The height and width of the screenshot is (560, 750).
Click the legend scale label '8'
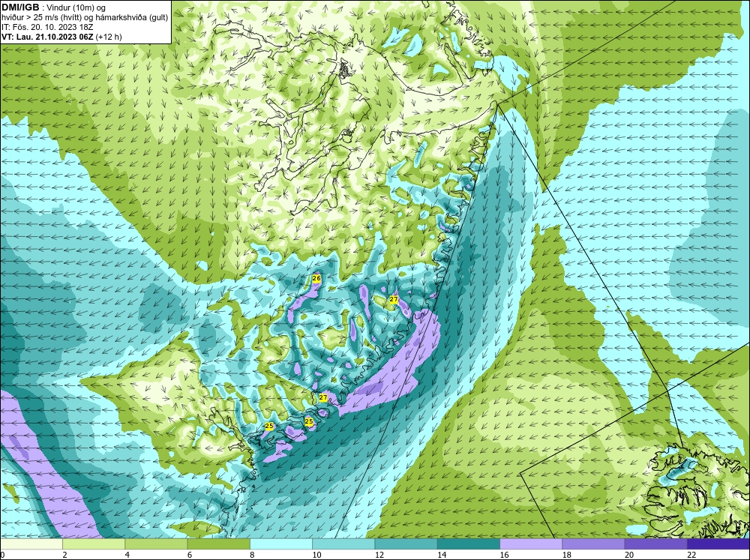(251, 555)
